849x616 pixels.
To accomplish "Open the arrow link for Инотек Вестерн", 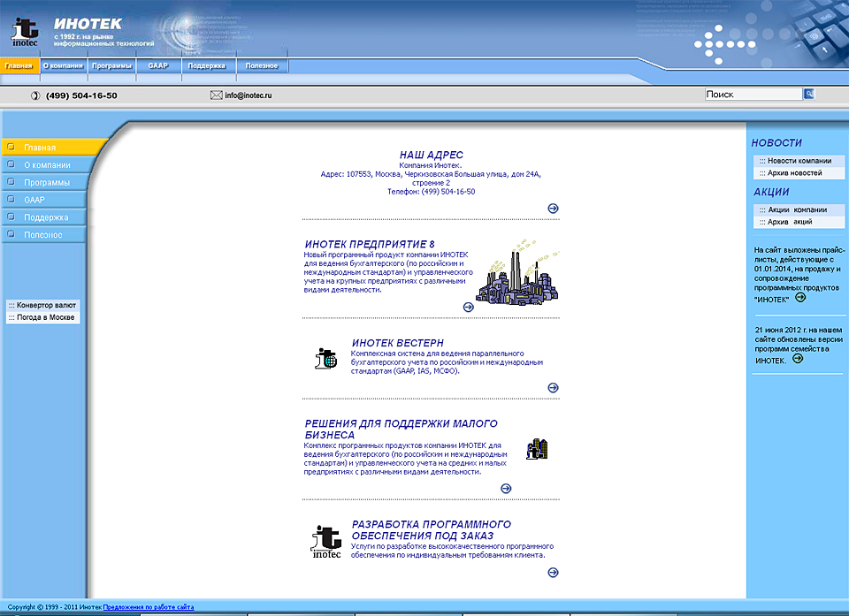I will click(x=553, y=388).
